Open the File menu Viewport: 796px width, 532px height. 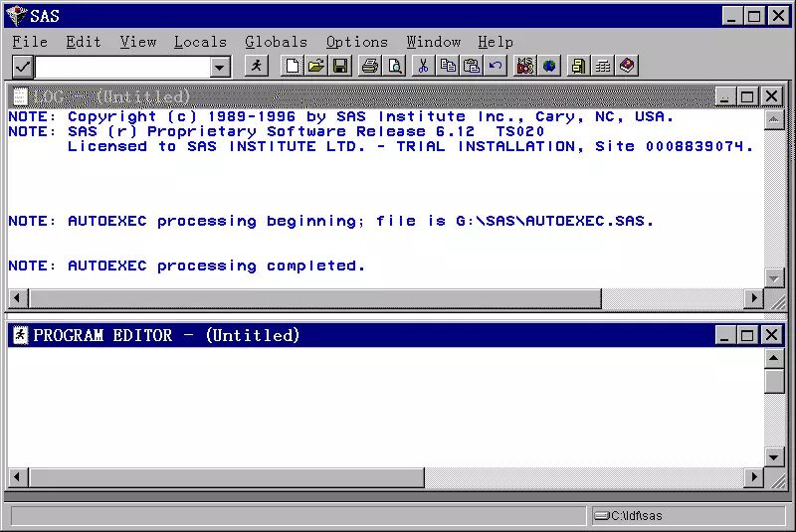click(30, 42)
